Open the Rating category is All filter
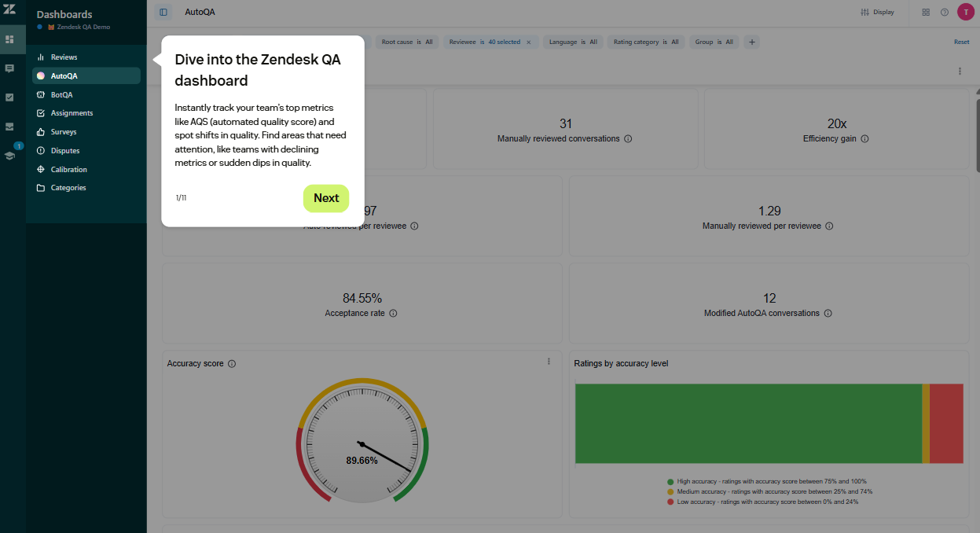This screenshot has width=980, height=533. coord(646,42)
